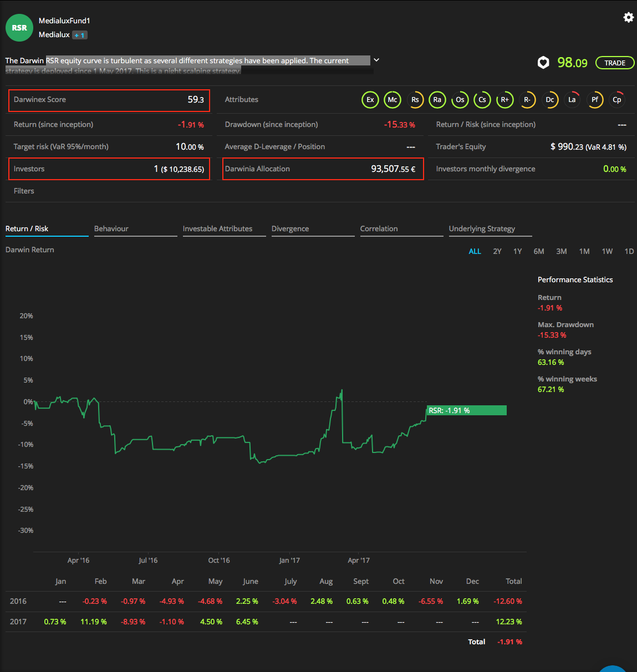The width and height of the screenshot is (637, 672).
Task: Open the Underlying Strategy tab
Action: (491, 229)
